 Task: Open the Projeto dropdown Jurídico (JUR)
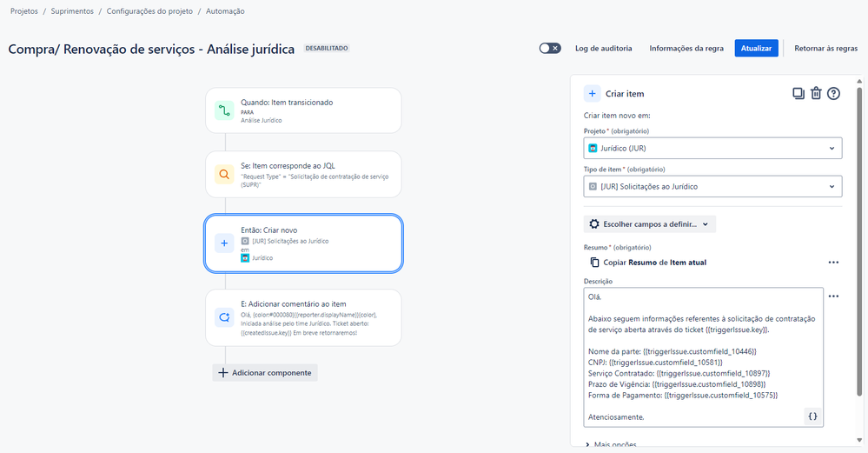(713, 149)
